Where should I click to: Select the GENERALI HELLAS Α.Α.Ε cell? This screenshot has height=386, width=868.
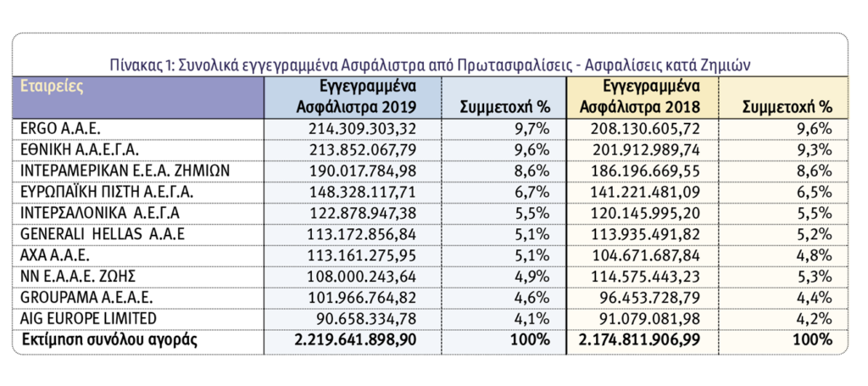(138, 233)
